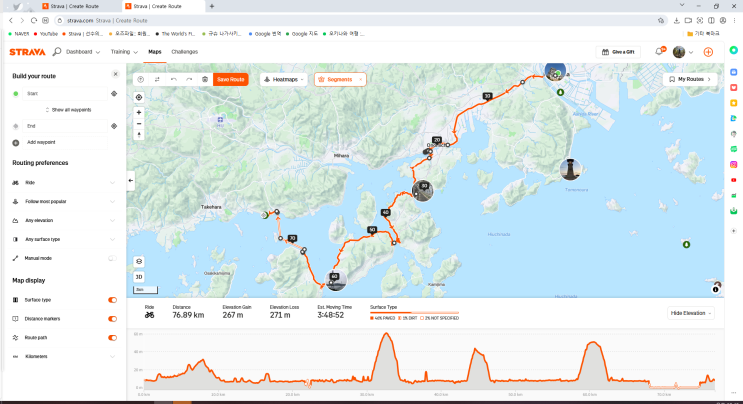The image size is (743, 404).
Task: Open the Dashboard menu
Action: (83, 52)
